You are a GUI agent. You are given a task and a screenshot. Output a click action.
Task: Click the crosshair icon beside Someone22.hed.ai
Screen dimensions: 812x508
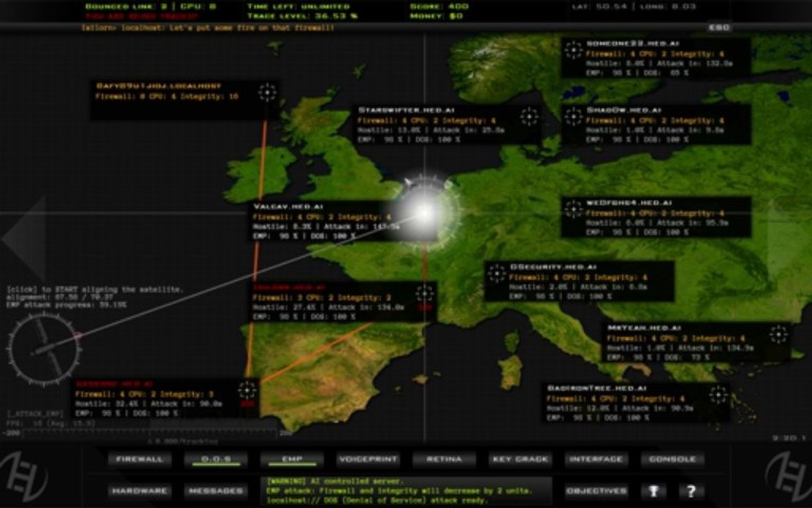click(573, 50)
